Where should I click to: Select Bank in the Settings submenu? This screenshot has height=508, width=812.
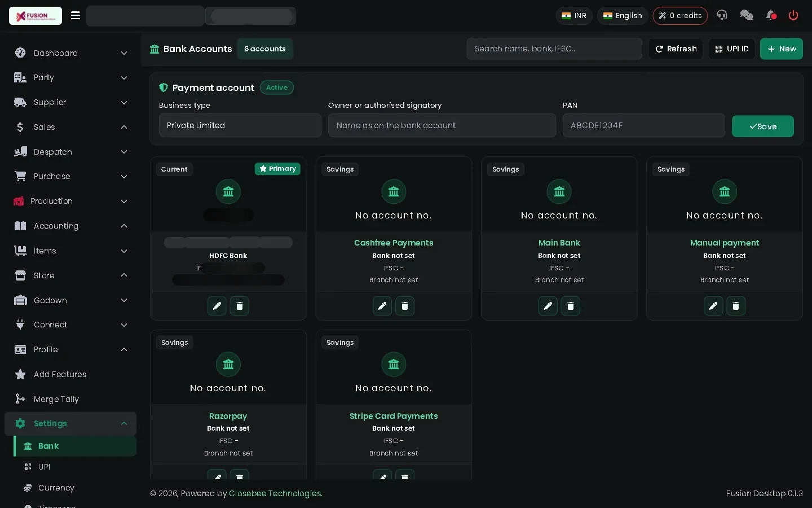click(x=75, y=446)
